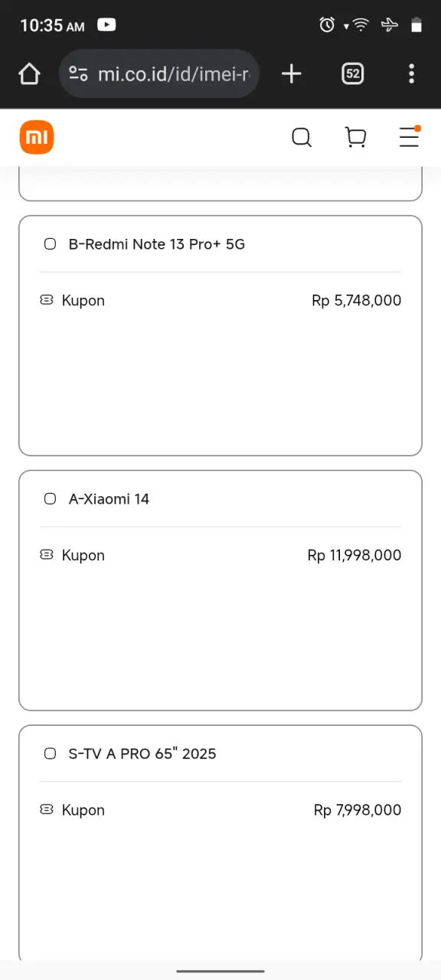Screen dimensions: 441x980
Task: Tap site settings icon in address bar
Action: pyautogui.click(x=78, y=73)
